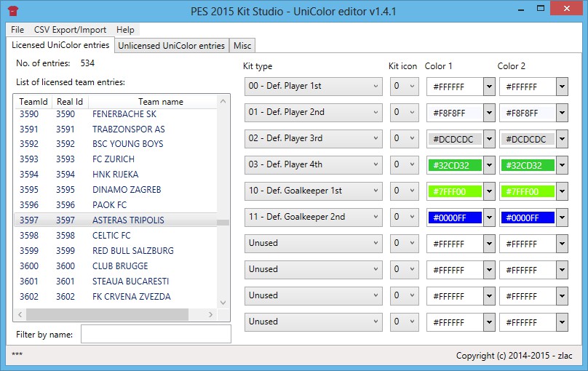588x371 pixels.
Task: Click team list scroll down arrow
Action: click(223, 303)
